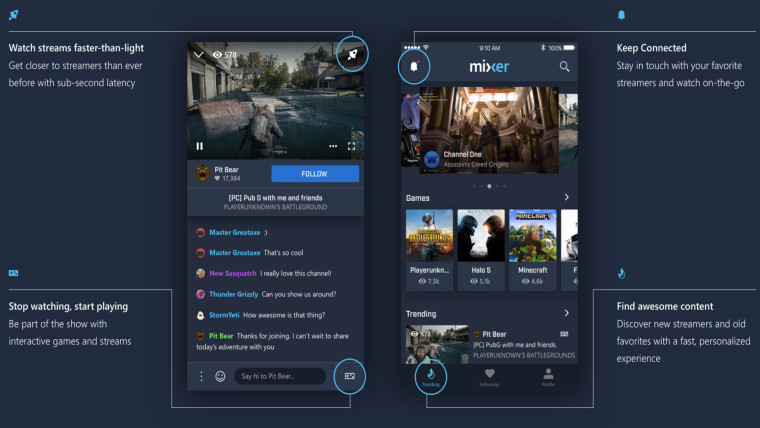This screenshot has height=428, width=760.
Task: Select the Following tab
Action: point(489,377)
